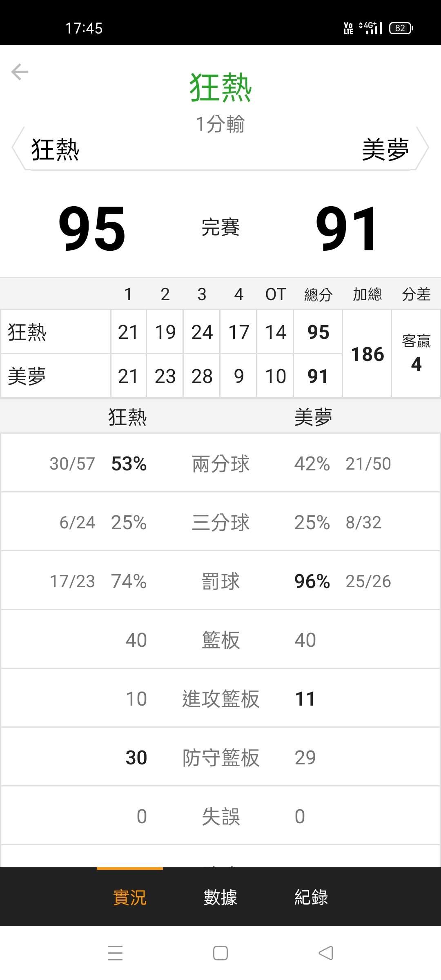The width and height of the screenshot is (441, 980).
Task: Select the 實況 tab
Action: pos(130,898)
